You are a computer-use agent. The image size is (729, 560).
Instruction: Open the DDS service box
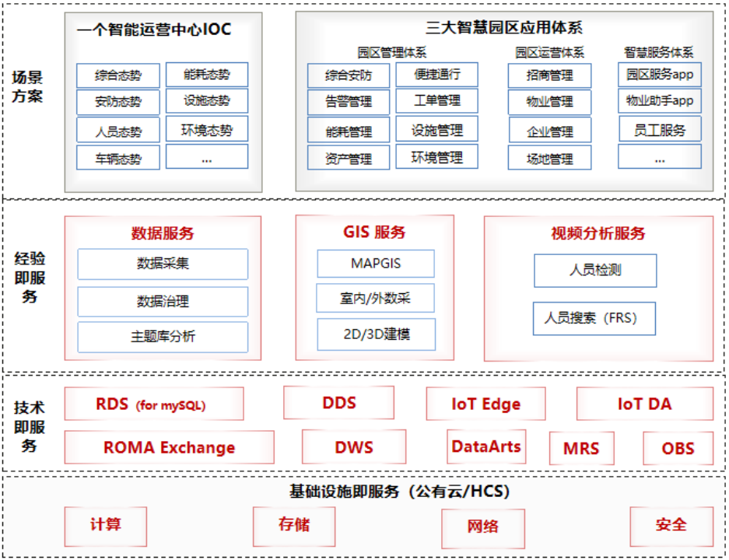pos(338,403)
